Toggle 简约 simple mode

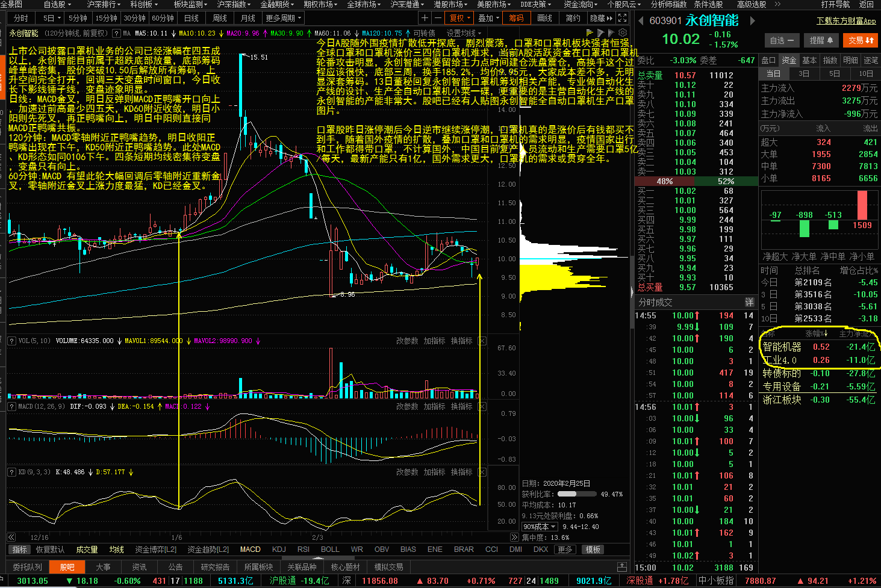click(573, 18)
